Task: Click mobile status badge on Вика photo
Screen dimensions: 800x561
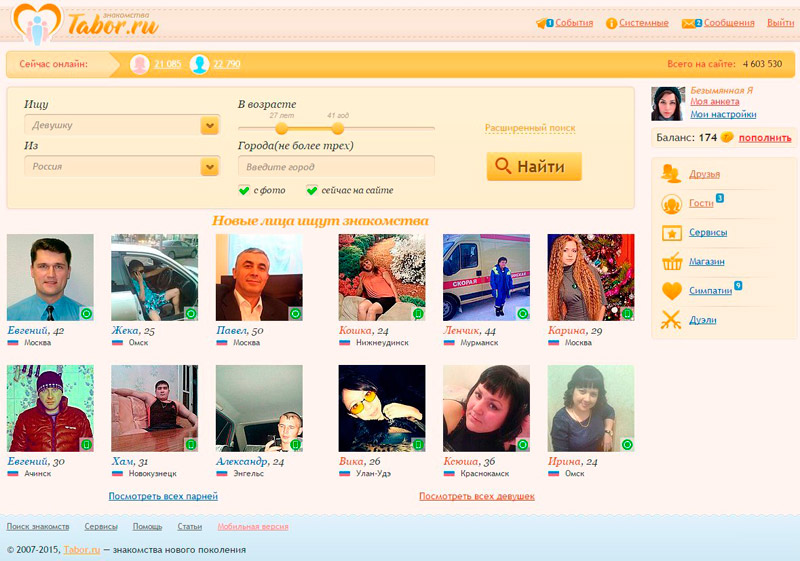Action: [x=418, y=445]
